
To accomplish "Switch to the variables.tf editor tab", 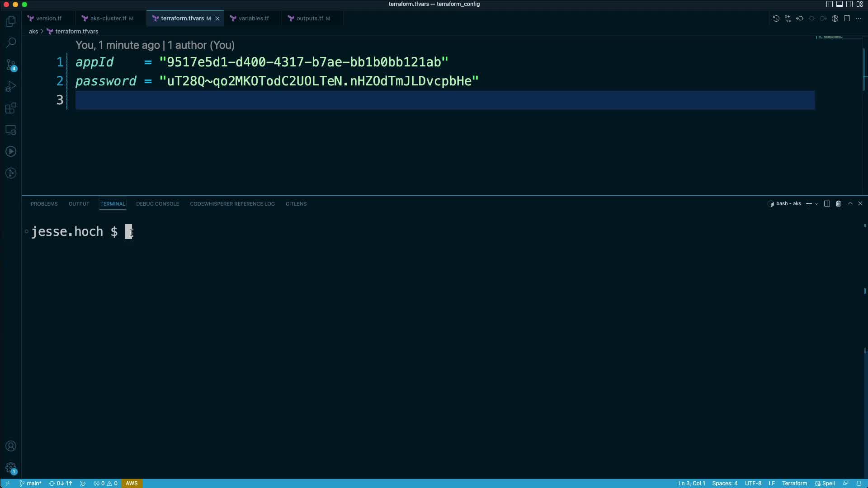I will 253,19.
